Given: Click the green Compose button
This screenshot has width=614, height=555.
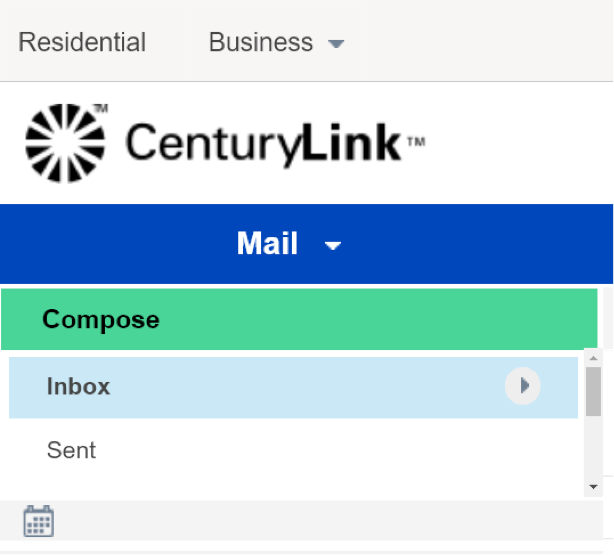Looking at the screenshot, I should tap(299, 319).
